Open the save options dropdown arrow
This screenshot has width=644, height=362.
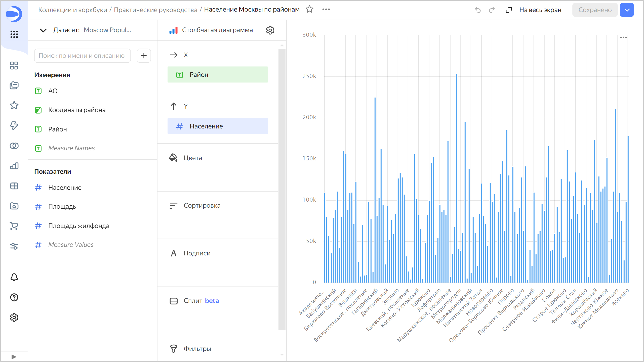[x=627, y=10]
